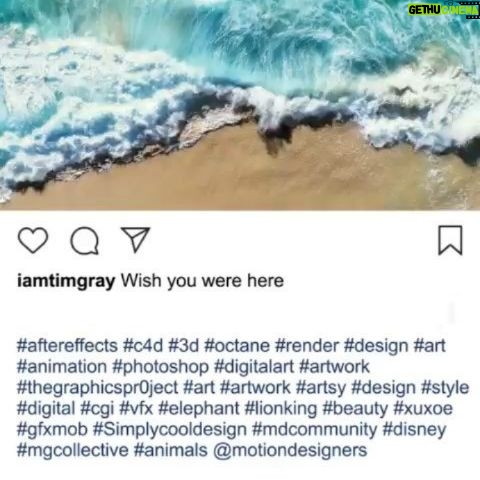Viewport: 480px width, 480px height.
Task: Open the #c4d hashtag
Action: pyautogui.click(x=143, y=345)
